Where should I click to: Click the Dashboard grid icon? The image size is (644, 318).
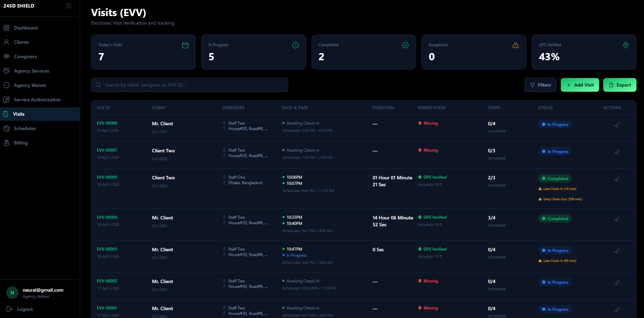pyautogui.click(x=7, y=28)
